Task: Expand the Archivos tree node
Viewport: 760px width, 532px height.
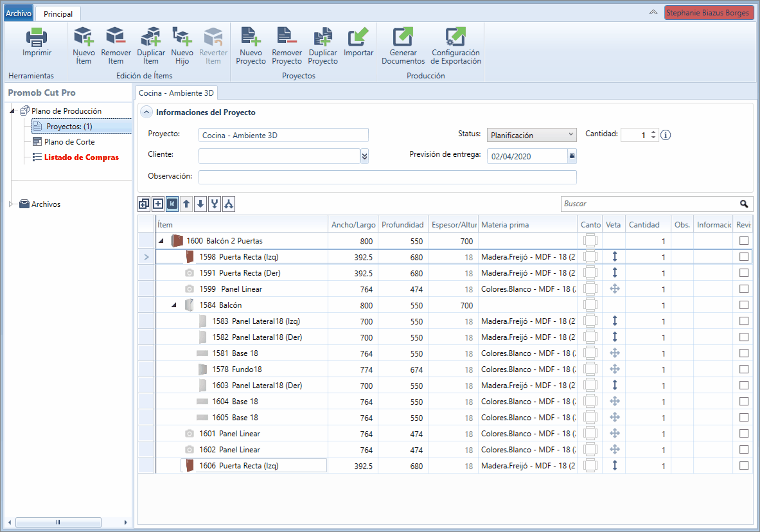Action: click(x=11, y=204)
